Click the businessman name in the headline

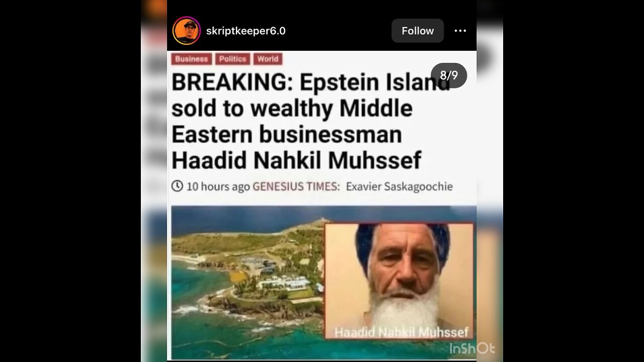[296, 161]
